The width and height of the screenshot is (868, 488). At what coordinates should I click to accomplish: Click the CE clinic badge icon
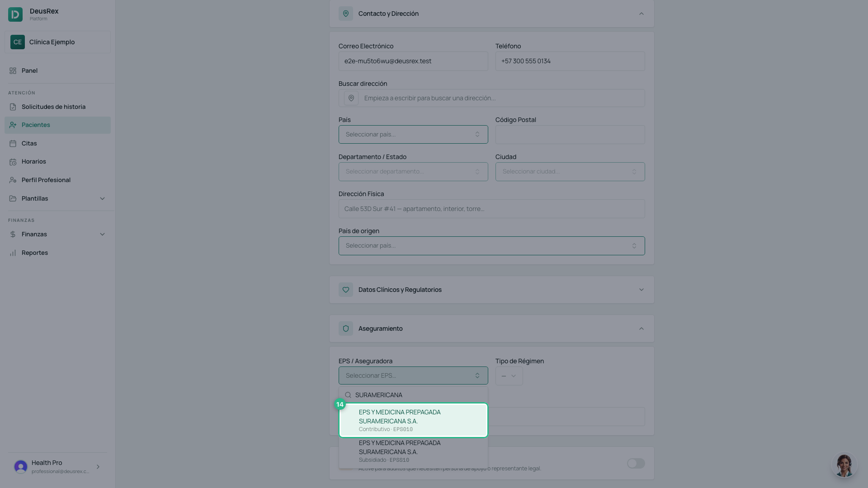pos(18,42)
